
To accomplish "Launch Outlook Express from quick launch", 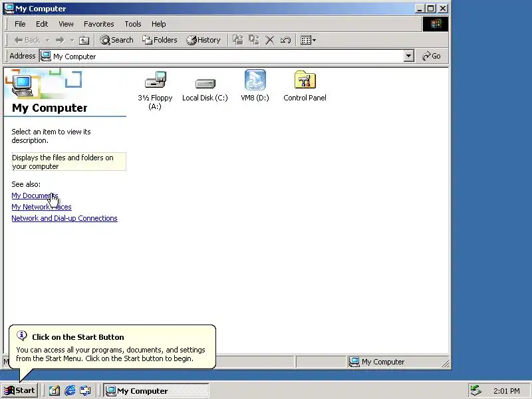I will pos(86,390).
